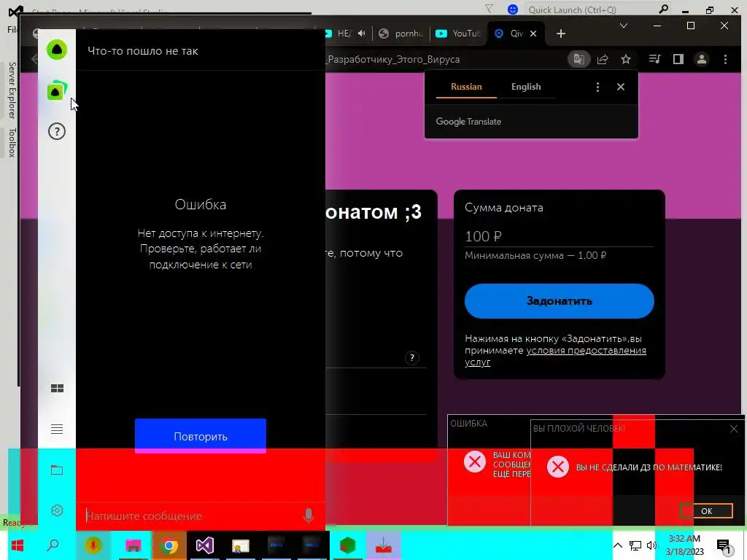Click the Quick Launch search magnifier
The width and height of the screenshot is (747, 560).
pyautogui.click(x=662, y=9)
